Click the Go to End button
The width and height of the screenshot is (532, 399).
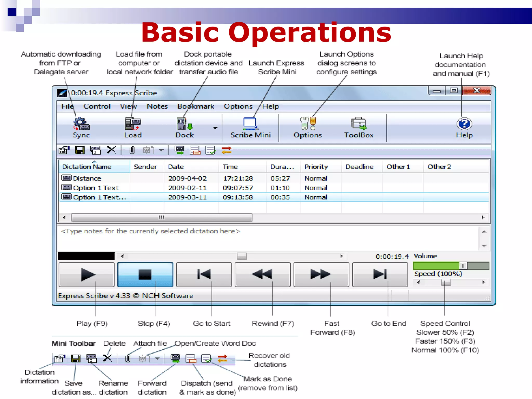(380, 275)
